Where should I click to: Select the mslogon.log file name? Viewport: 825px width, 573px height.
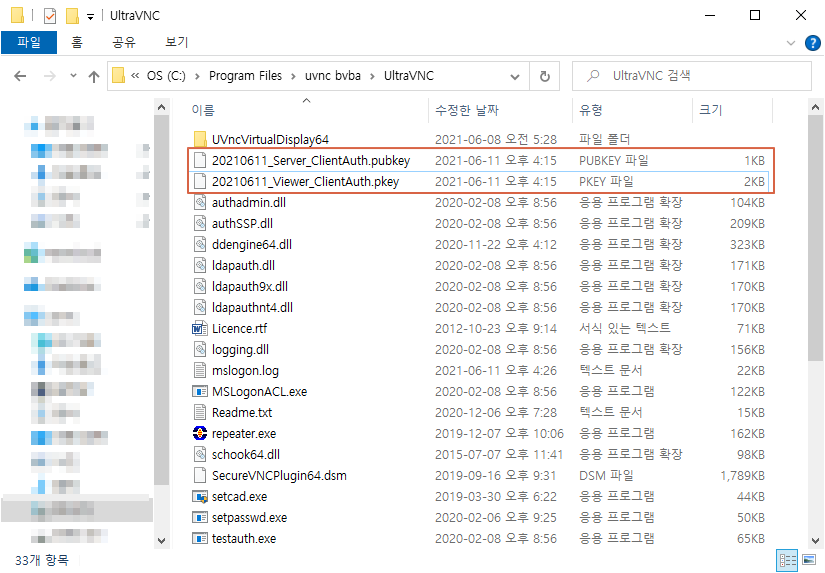click(245, 370)
